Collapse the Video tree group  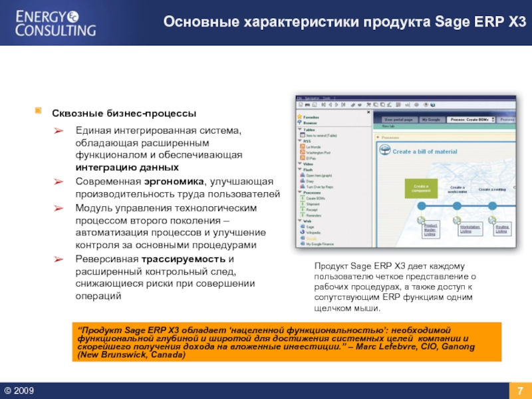[300, 163]
